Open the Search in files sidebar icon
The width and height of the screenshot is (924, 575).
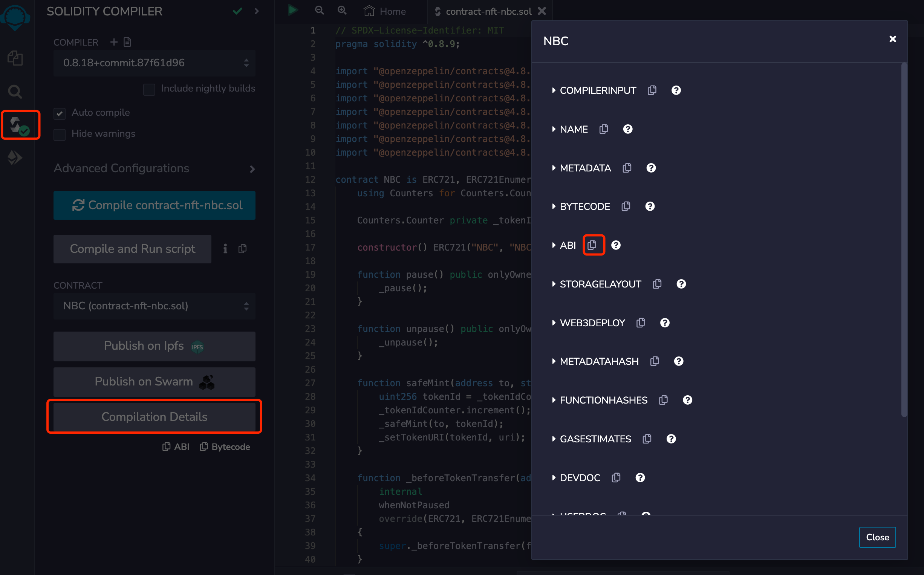pos(15,92)
